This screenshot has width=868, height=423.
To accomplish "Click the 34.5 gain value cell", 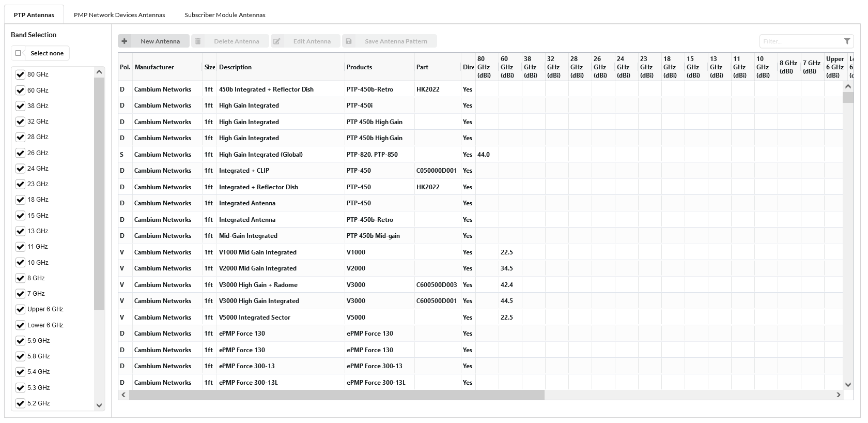I will click(510, 268).
